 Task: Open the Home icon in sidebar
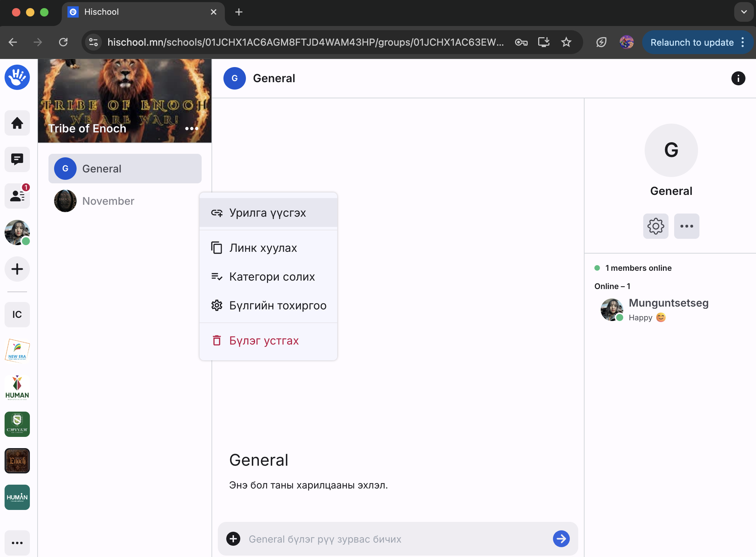pos(17,123)
